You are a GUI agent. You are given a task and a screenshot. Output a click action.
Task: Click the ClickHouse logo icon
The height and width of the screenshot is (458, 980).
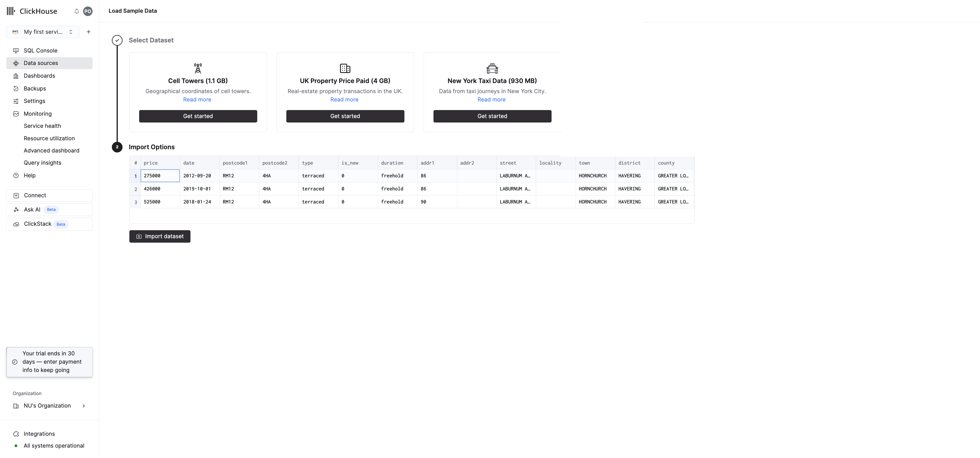click(x=11, y=11)
